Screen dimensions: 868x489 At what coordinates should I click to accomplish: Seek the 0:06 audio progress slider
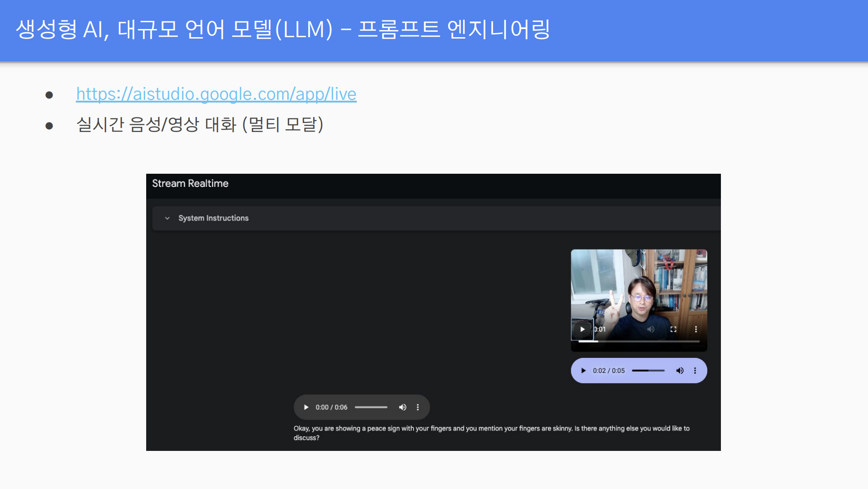pos(371,407)
